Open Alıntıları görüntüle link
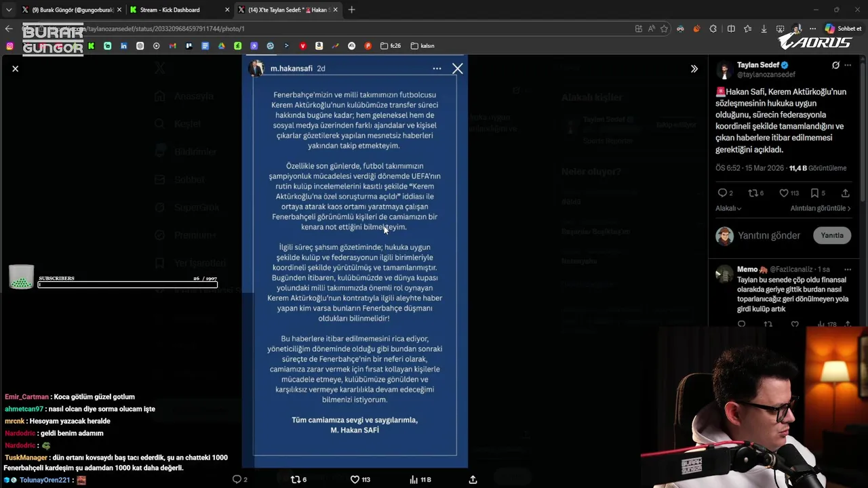The image size is (868, 488). (821, 209)
